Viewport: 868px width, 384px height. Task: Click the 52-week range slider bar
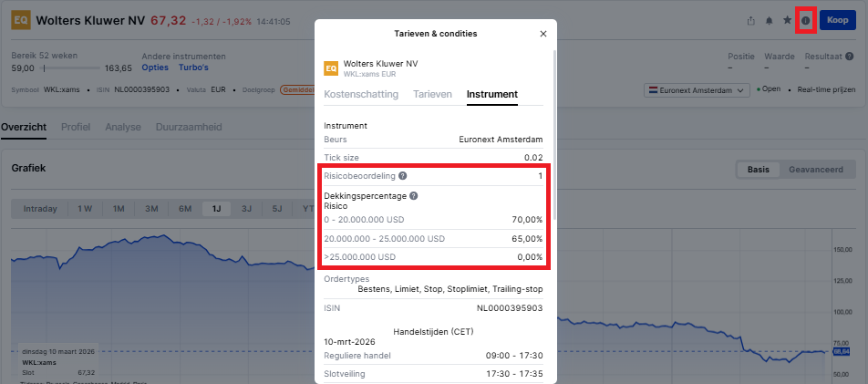pyautogui.click(x=69, y=67)
